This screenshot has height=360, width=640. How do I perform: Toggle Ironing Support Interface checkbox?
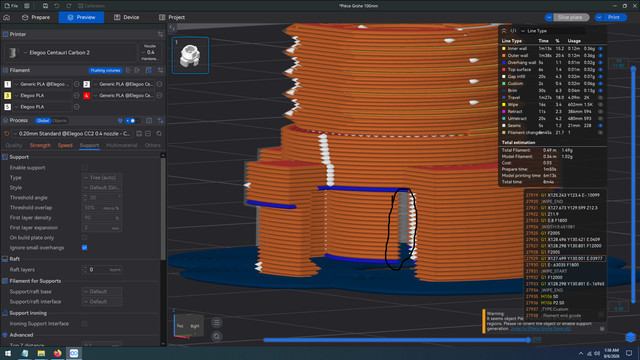84,324
